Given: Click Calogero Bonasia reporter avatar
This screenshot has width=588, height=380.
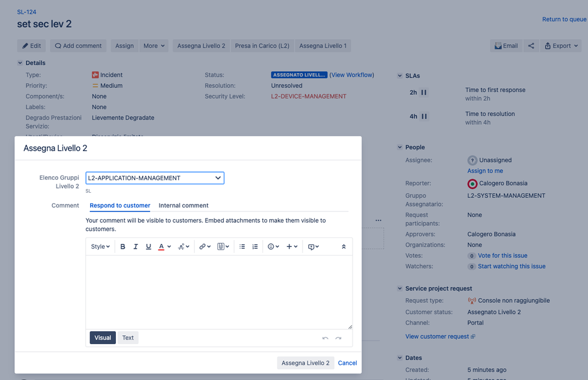Looking at the screenshot, I should pyautogui.click(x=472, y=184).
